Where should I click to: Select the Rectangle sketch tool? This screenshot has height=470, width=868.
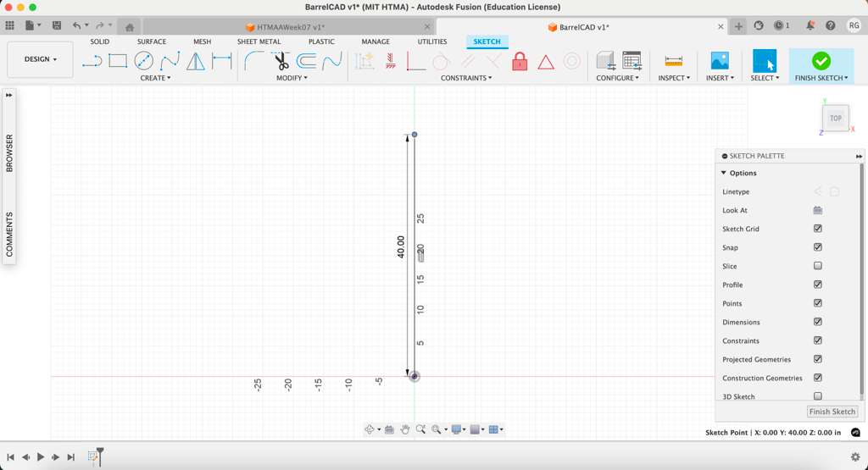point(118,61)
